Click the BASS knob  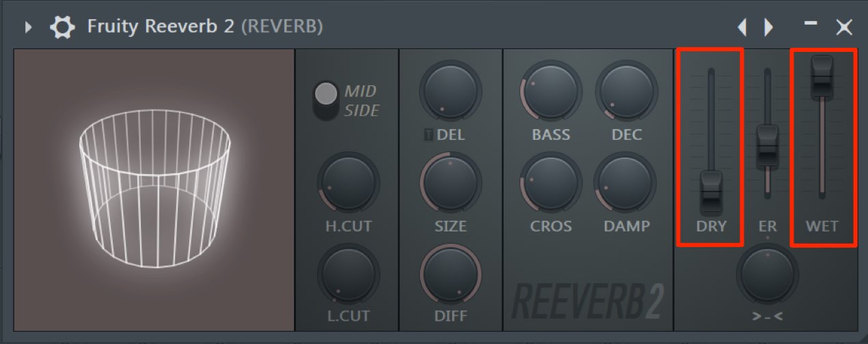click(551, 91)
